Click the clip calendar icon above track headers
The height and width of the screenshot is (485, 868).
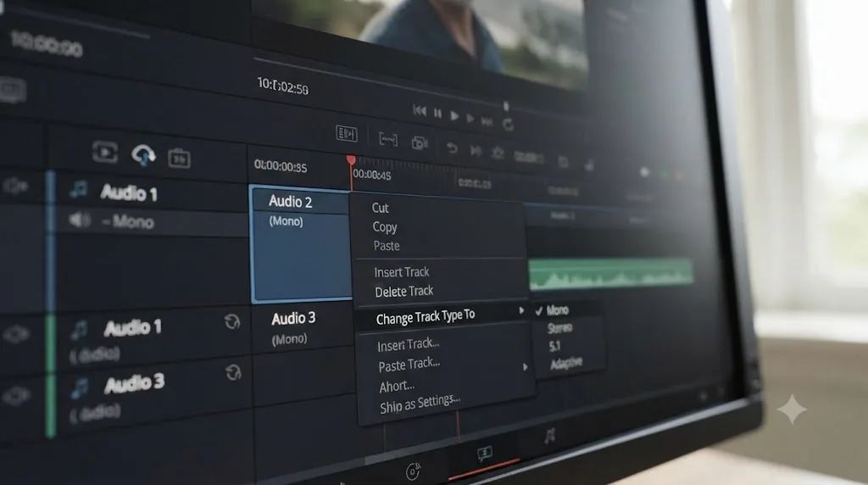click(x=179, y=159)
